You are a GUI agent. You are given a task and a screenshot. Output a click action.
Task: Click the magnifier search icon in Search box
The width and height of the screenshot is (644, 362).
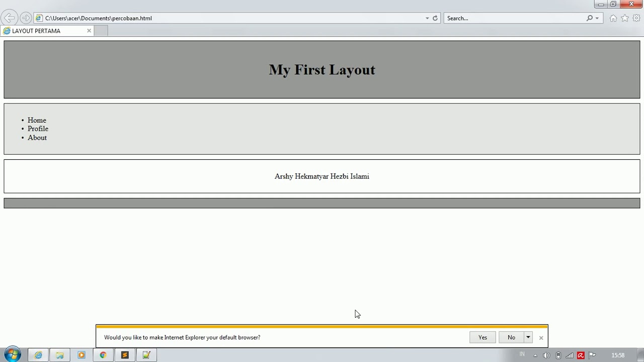point(590,18)
